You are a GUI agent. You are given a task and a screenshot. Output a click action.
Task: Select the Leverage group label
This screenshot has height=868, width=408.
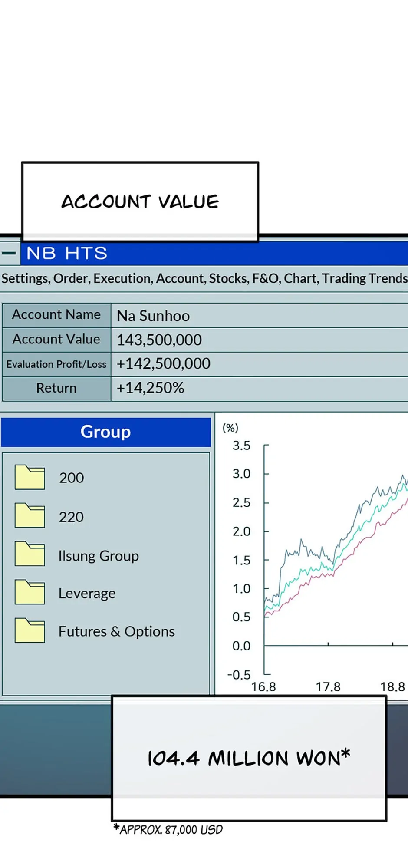[x=87, y=594]
